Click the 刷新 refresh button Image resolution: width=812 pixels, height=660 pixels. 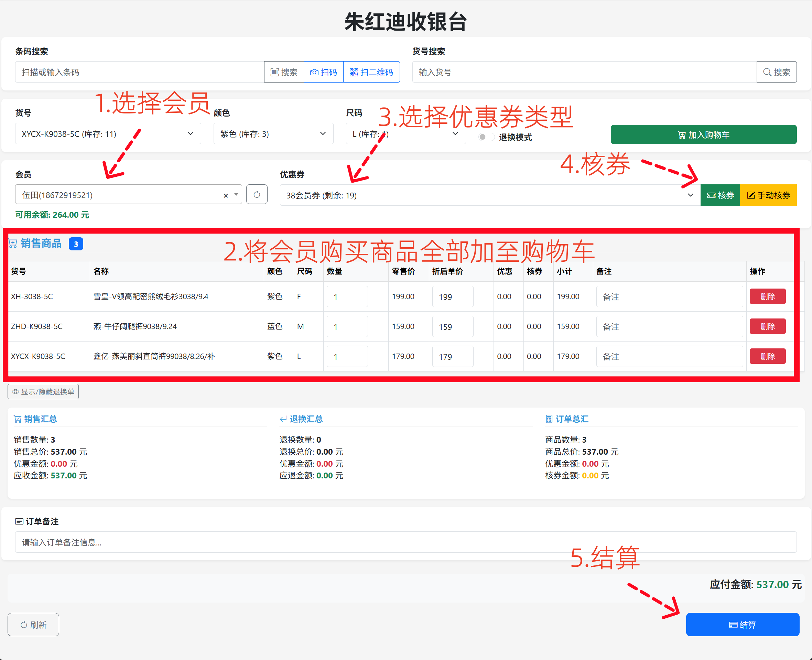[33, 624]
